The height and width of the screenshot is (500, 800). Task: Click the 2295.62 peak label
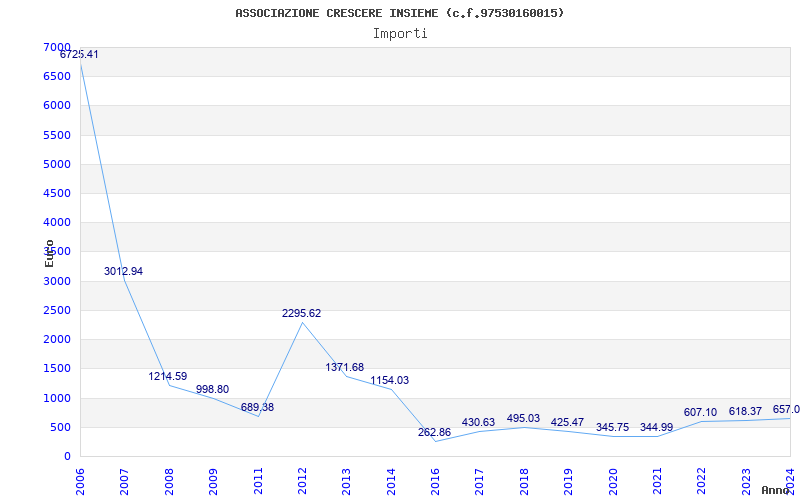point(302,313)
